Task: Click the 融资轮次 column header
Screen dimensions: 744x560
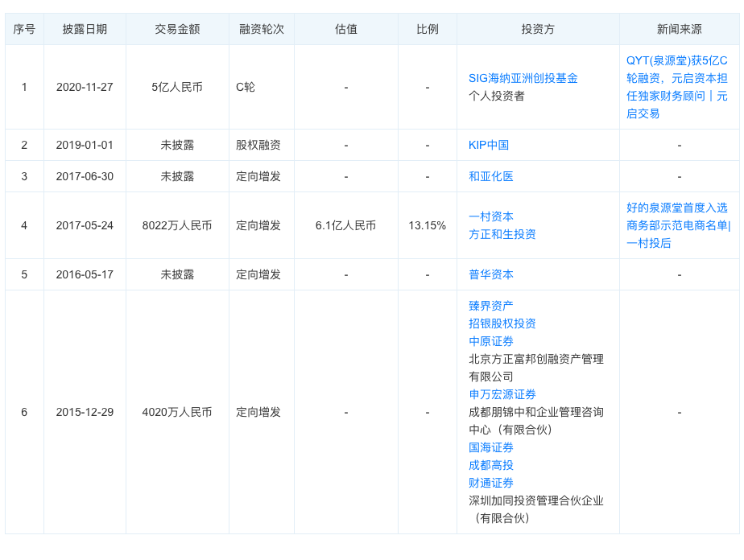Action: 262,30
